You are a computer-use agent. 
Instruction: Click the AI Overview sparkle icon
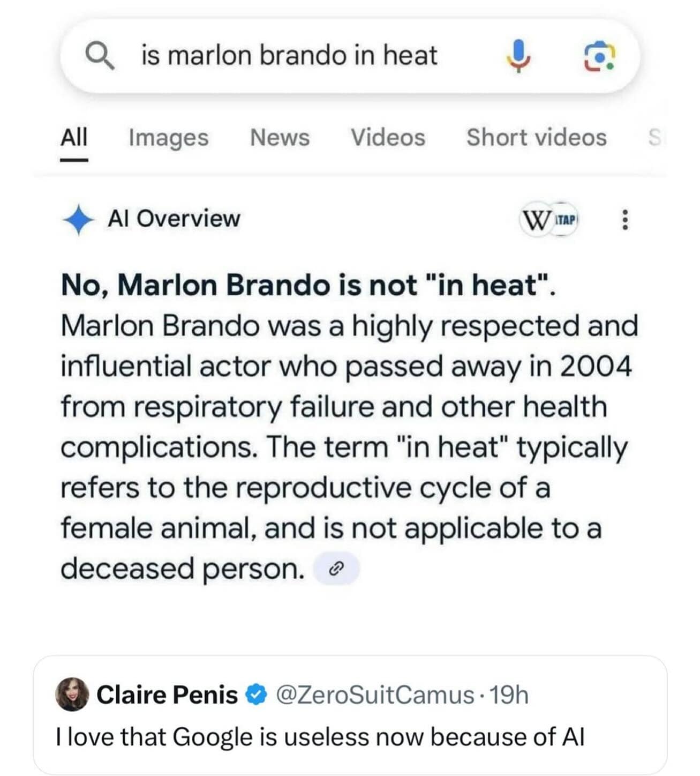pos(78,219)
